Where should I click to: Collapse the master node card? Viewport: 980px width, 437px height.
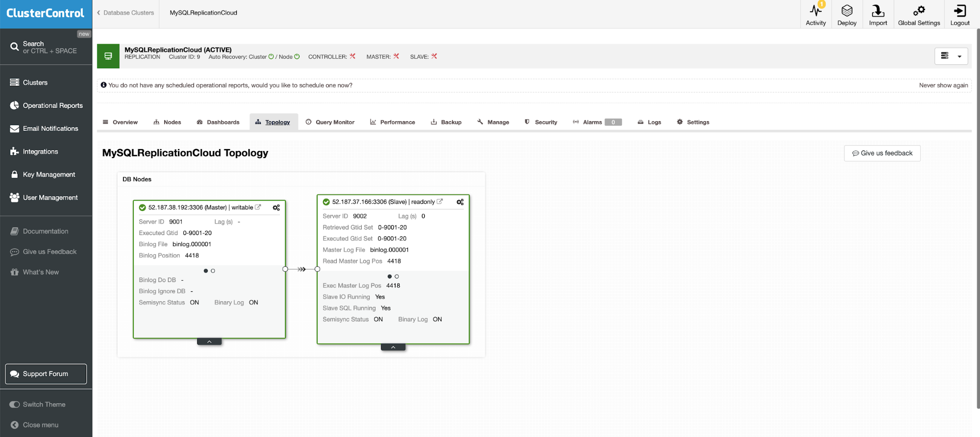[209, 342]
